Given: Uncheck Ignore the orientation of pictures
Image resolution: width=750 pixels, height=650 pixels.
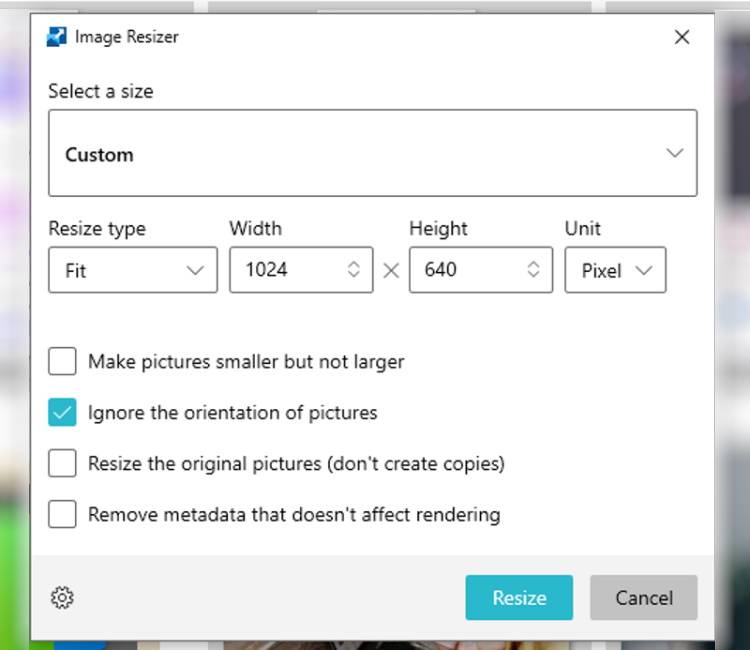Looking at the screenshot, I should 62,412.
